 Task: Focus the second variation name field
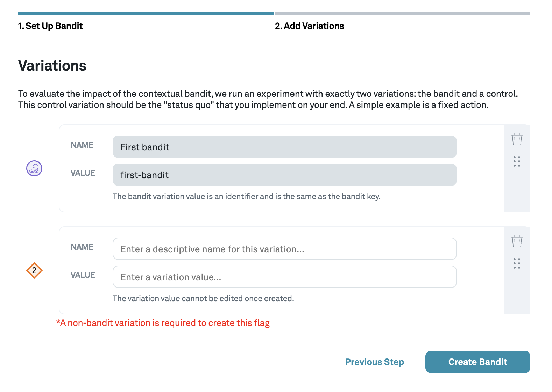pos(284,249)
